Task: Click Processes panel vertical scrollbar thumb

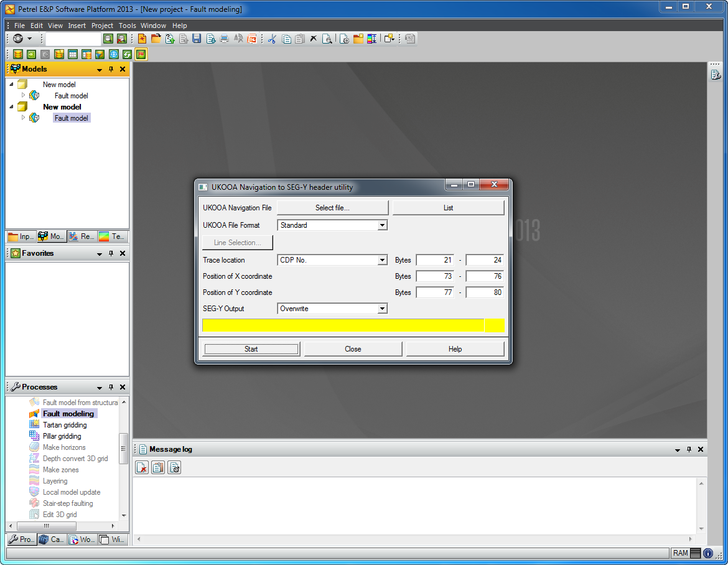Action: (123, 449)
